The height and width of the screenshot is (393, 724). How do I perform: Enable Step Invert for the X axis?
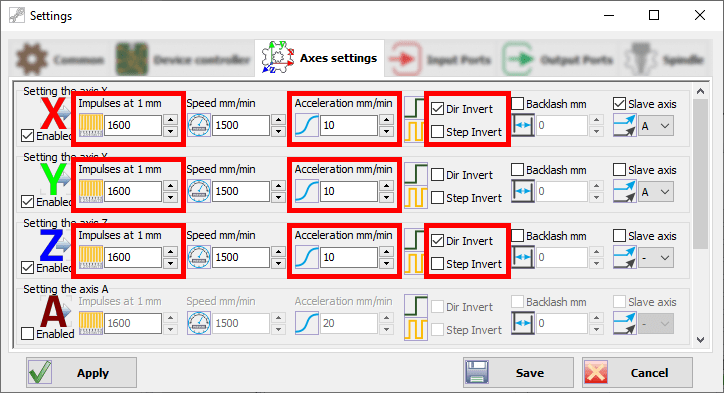pos(437,132)
